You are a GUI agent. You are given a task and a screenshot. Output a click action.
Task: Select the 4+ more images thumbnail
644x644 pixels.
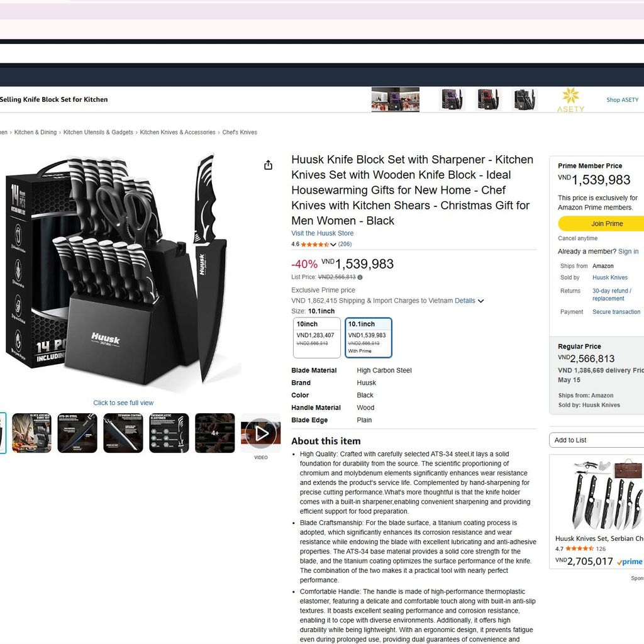click(215, 433)
